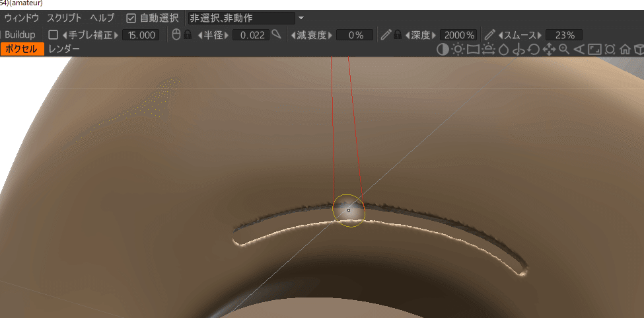Open the 非選択、非動作 dropdown arrow
The width and height of the screenshot is (644, 318).
pos(301,18)
